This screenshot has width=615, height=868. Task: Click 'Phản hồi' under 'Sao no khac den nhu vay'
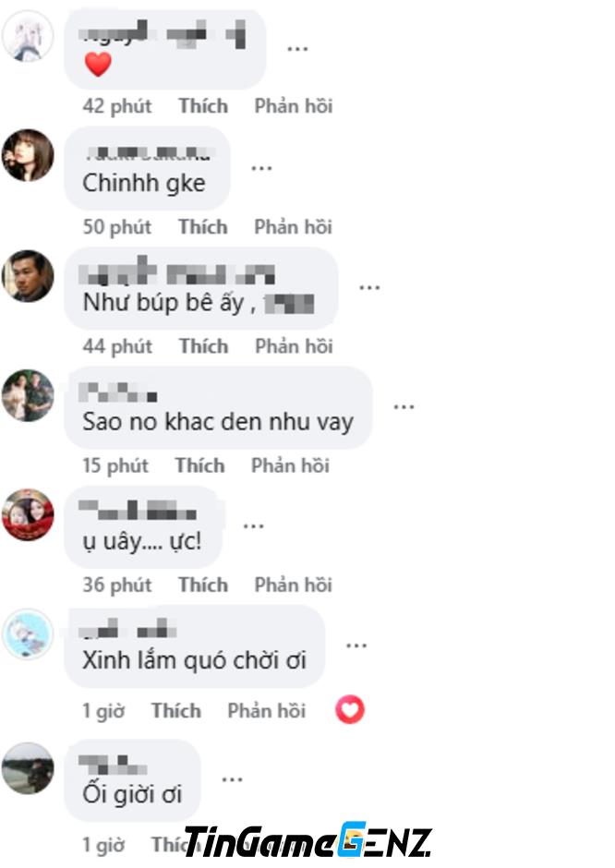pos(290,465)
